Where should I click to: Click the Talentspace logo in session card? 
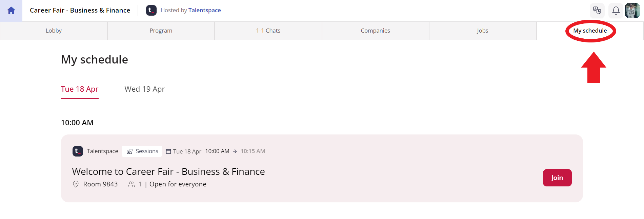[x=78, y=151]
